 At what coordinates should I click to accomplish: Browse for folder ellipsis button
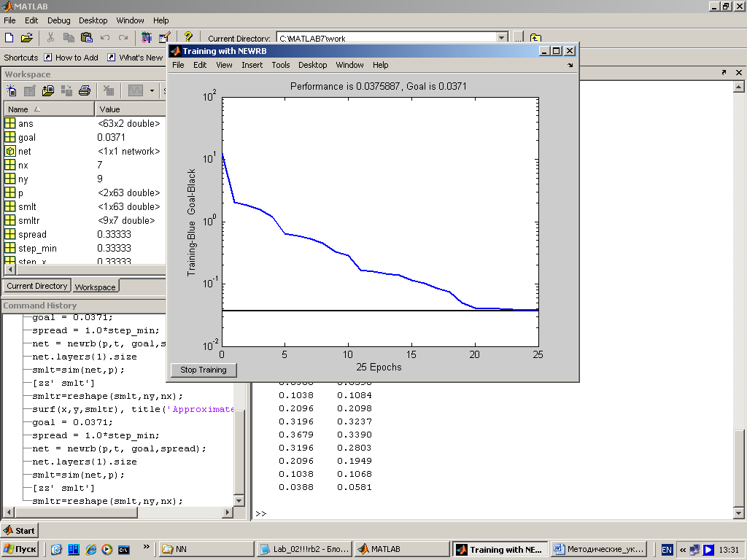pos(519,38)
